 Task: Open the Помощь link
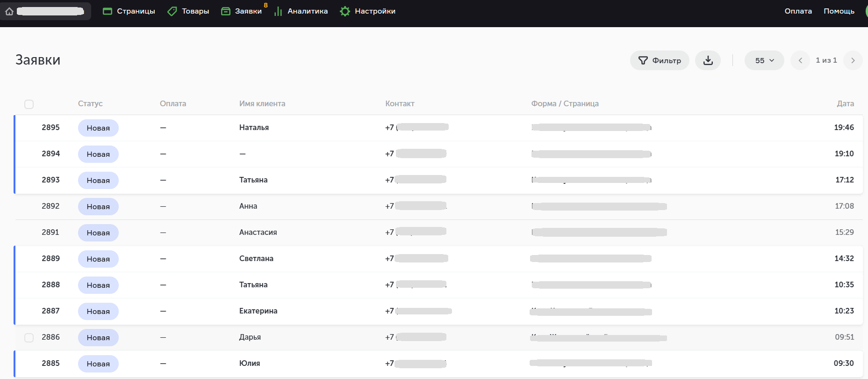coord(839,11)
